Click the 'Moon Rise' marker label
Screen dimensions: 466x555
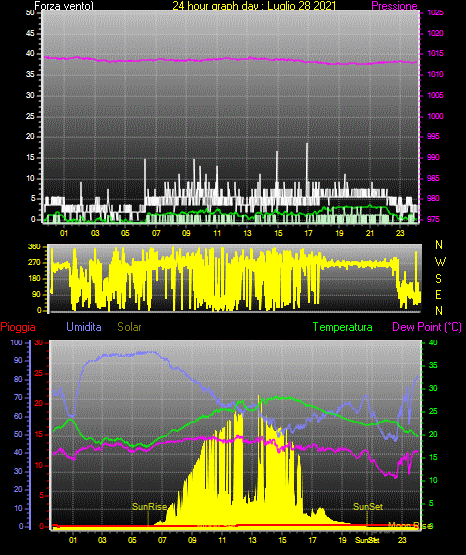410,525
